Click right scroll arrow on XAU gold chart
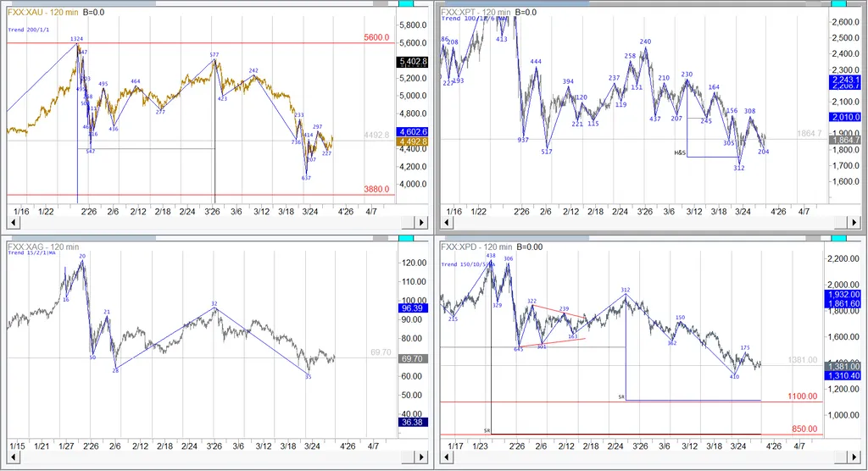Screen dimensions: 868x471 (423, 223)
